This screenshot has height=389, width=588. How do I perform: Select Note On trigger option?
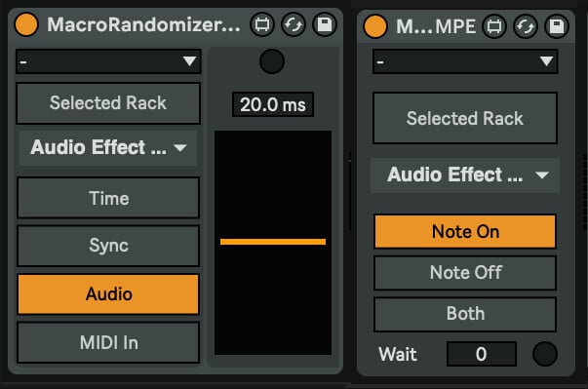[465, 232]
